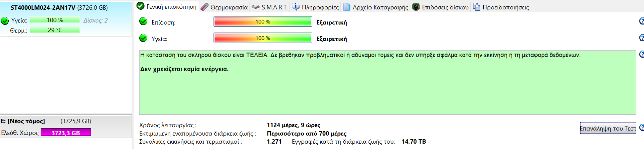Click the magenta 3723,3 GB free space bar
Image resolution: width=644 pixels, height=149 pixels.
pyautogui.click(x=66, y=133)
